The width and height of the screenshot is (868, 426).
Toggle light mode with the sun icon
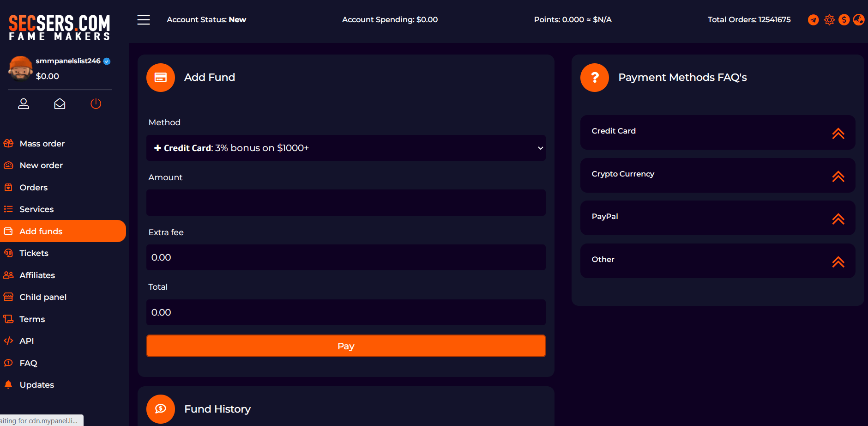(829, 20)
